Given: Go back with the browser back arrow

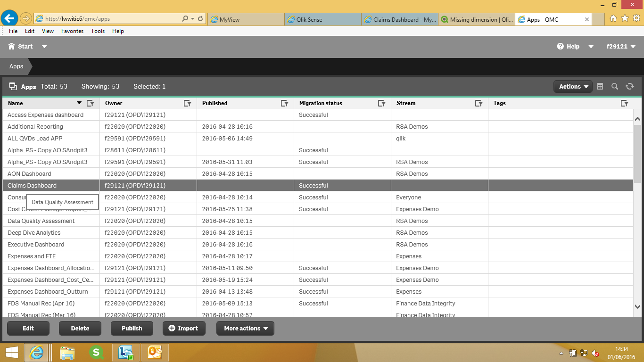Looking at the screenshot, I should (10, 19).
